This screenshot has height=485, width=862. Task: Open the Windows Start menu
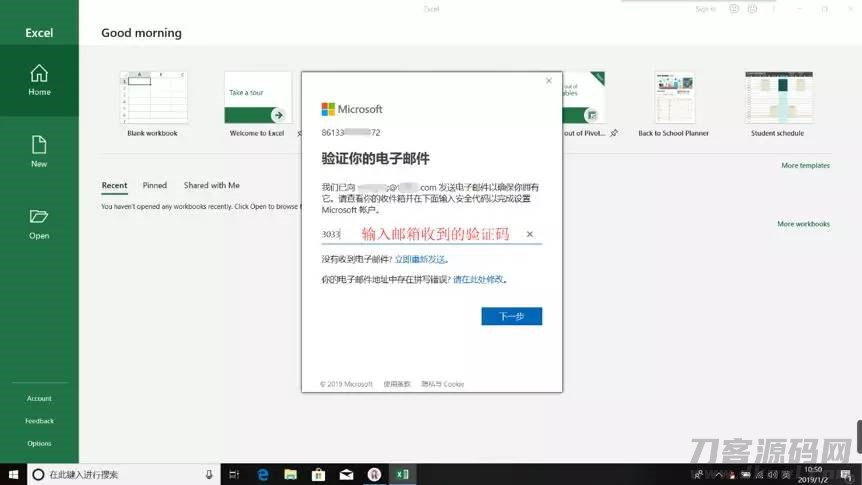tap(13, 474)
